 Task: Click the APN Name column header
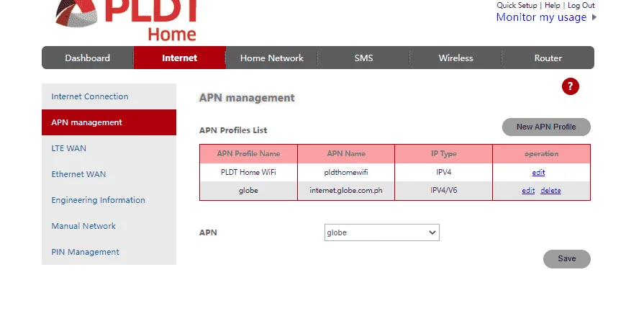tap(346, 153)
